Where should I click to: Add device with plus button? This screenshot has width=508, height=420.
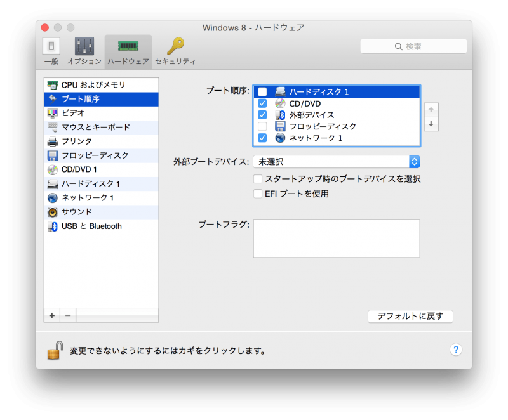(52, 315)
